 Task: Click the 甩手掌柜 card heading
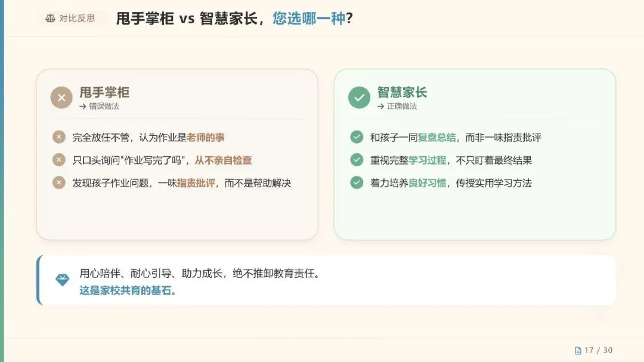coord(104,92)
